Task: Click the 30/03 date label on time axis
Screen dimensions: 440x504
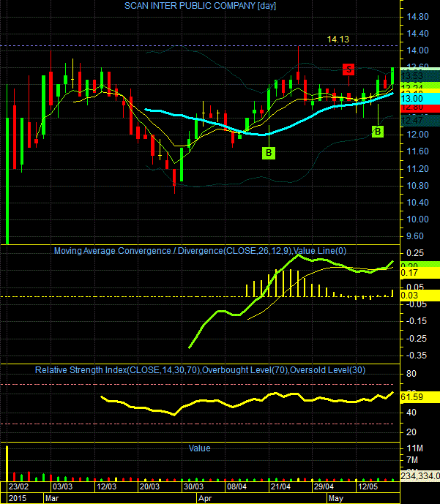Action: tap(193, 486)
